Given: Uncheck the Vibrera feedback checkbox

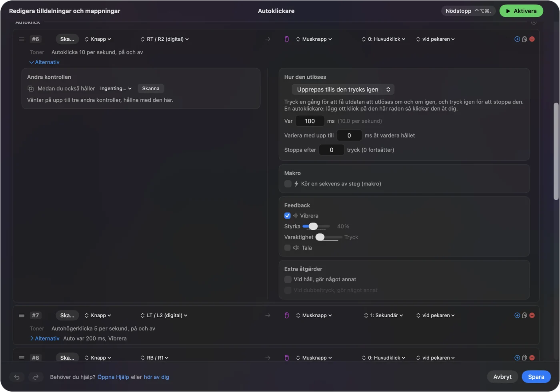Looking at the screenshot, I should pos(288,216).
